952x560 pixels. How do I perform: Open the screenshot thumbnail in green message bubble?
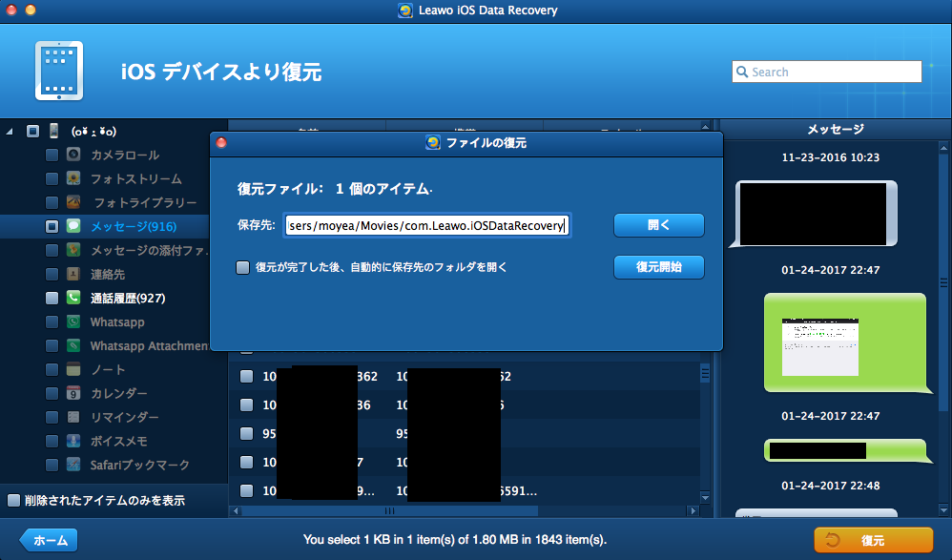pyautogui.click(x=820, y=347)
